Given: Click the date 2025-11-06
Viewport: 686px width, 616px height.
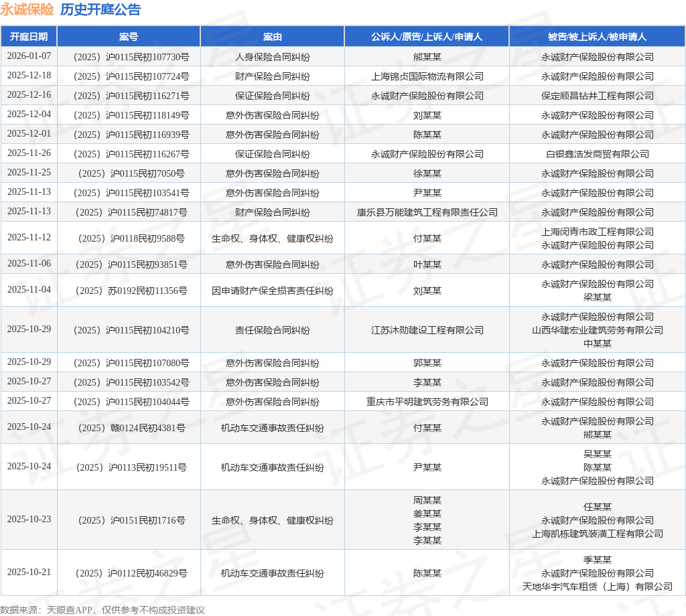Looking at the screenshot, I should click(x=29, y=264).
